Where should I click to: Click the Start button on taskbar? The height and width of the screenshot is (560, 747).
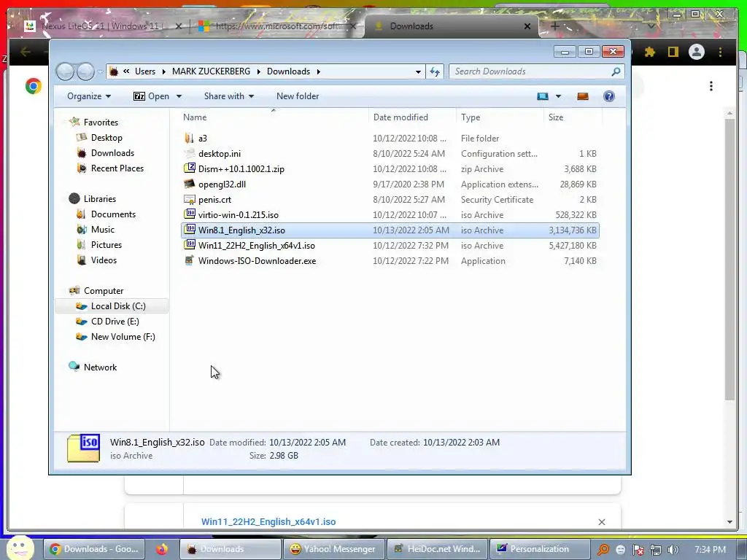click(x=20, y=548)
